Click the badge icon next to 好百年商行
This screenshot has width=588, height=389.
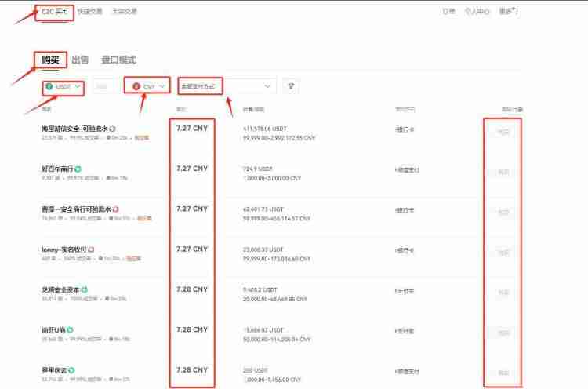point(78,169)
